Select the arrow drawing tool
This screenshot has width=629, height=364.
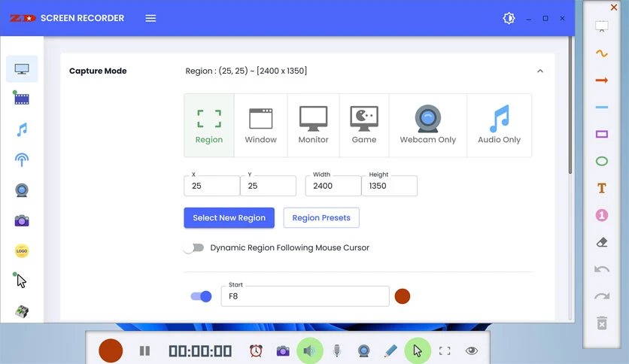[601, 80]
